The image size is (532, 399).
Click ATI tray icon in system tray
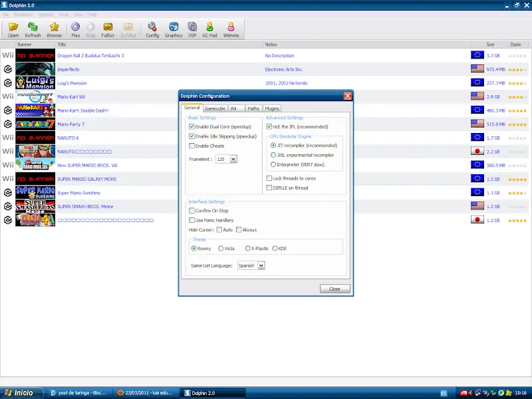point(464,393)
